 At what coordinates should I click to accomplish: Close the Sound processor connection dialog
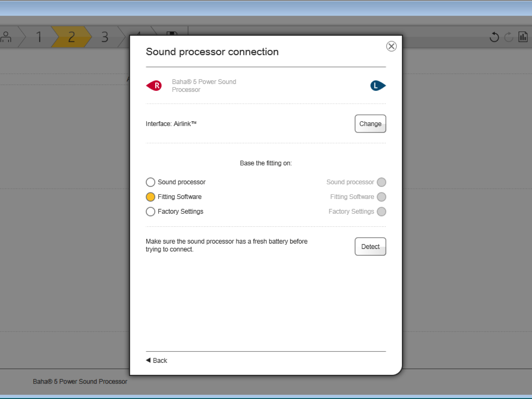(x=391, y=46)
